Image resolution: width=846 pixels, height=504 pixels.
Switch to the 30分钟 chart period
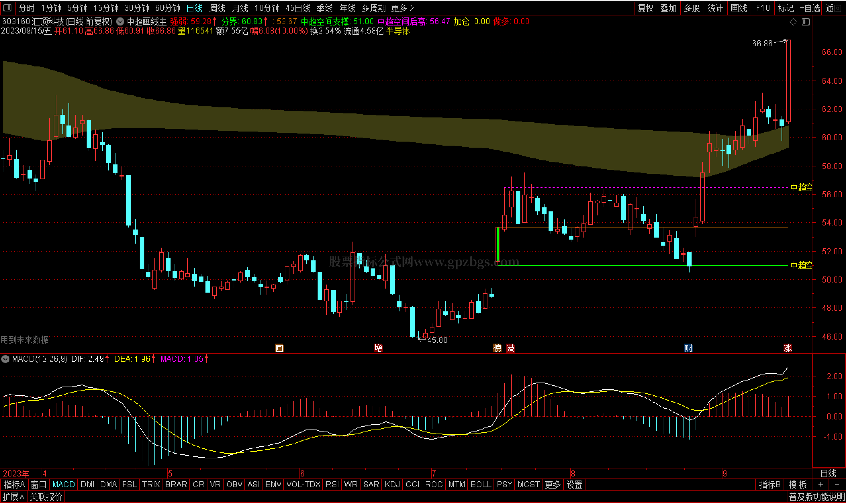coord(137,8)
